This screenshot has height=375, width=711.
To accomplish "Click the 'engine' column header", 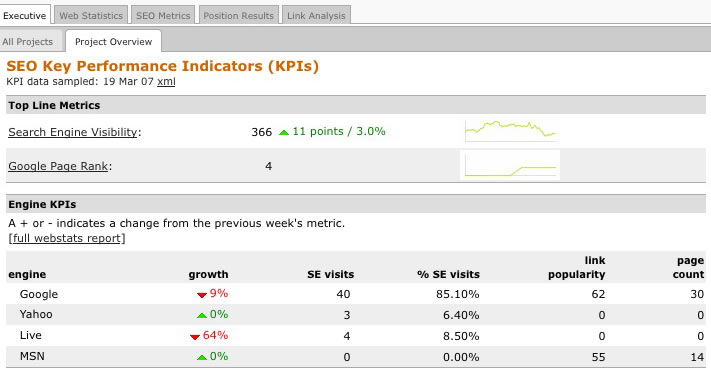I will point(27,274).
